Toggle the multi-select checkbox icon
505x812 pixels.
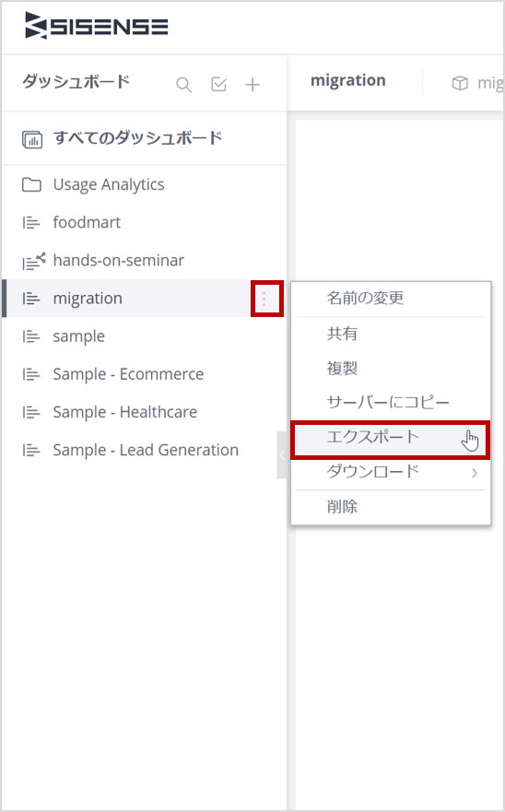click(x=218, y=84)
